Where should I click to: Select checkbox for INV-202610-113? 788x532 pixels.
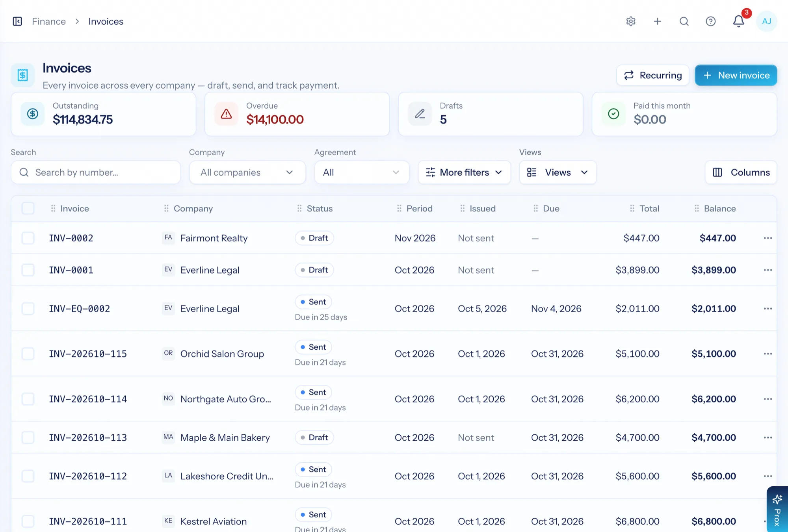pyautogui.click(x=28, y=437)
